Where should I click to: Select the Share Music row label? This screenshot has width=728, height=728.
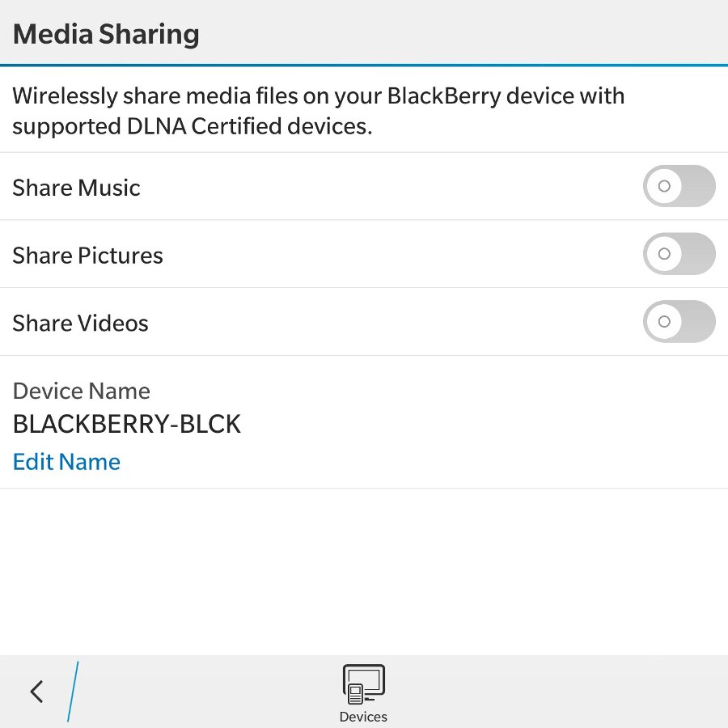click(77, 188)
